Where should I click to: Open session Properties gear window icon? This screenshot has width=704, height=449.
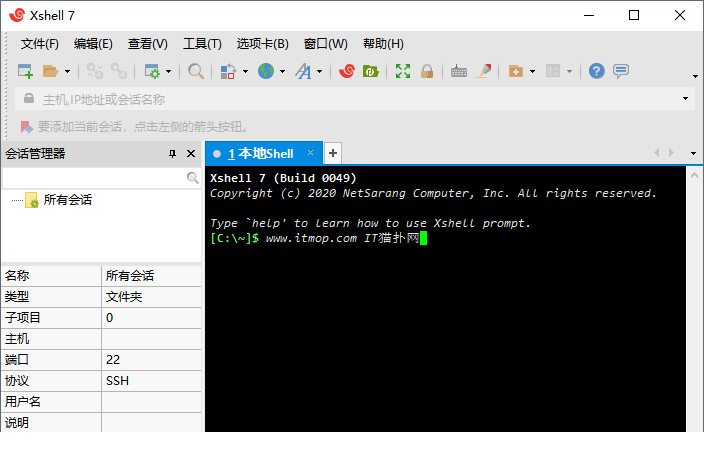coord(152,71)
